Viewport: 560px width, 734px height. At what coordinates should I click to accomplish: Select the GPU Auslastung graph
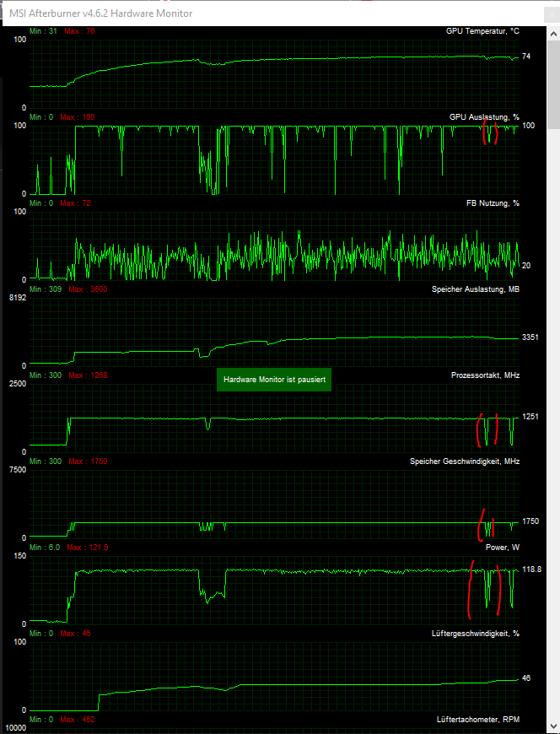pyautogui.click(x=274, y=160)
